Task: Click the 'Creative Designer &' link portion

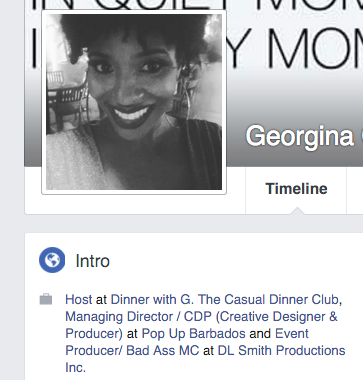Action: click(x=279, y=316)
